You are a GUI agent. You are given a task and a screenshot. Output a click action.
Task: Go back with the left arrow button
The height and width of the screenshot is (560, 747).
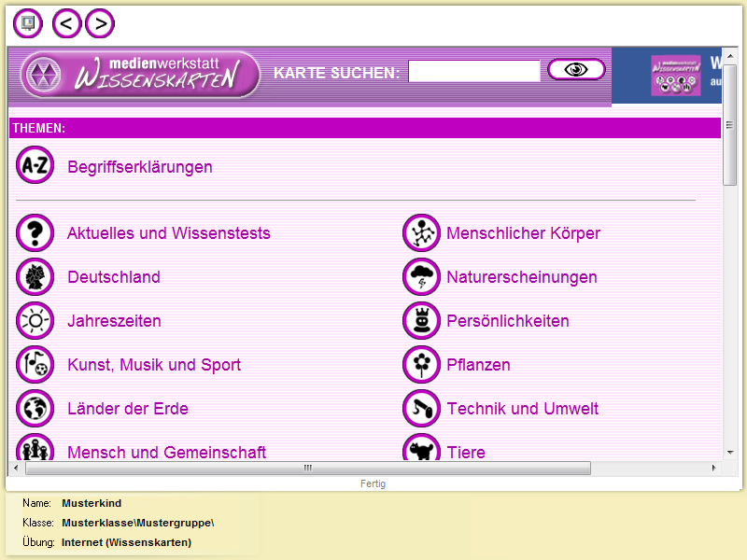point(67,23)
